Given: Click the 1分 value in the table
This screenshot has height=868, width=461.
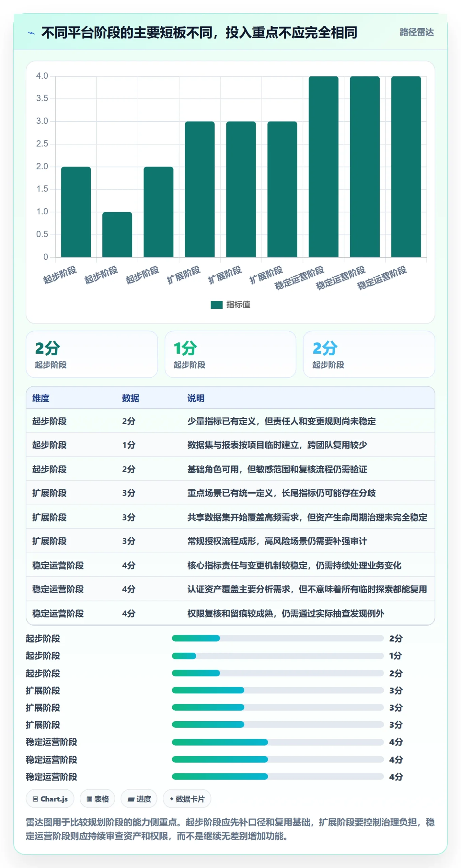Looking at the screenshot, I should 129,445.
